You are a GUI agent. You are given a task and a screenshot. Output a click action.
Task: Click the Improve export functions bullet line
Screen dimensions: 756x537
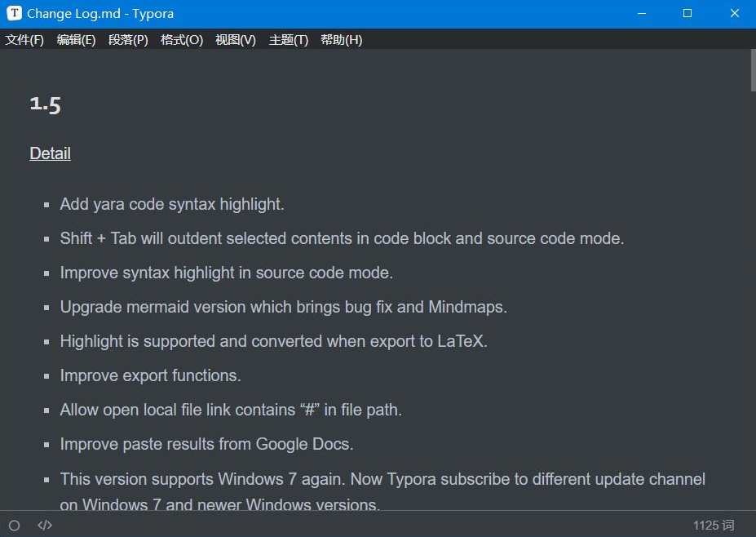click(150, 375)
